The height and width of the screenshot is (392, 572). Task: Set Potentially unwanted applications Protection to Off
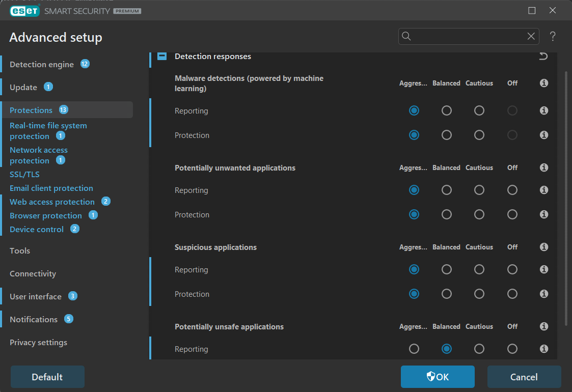512,214
